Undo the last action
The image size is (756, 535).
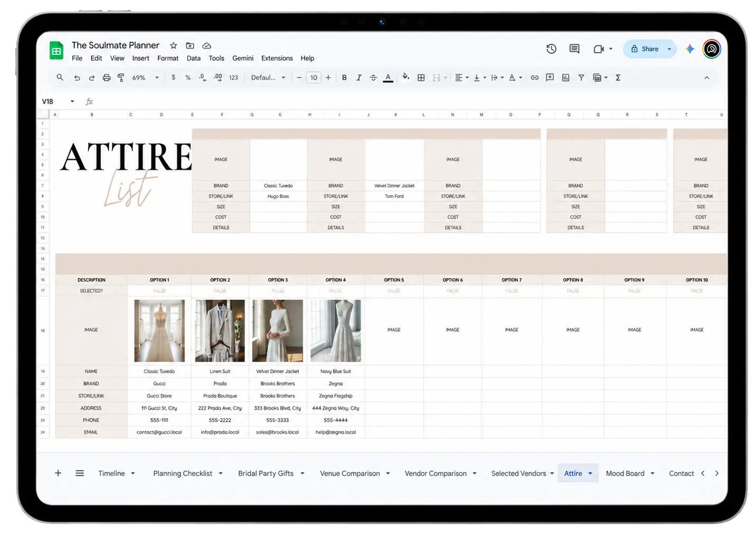(x=77, y=78)
